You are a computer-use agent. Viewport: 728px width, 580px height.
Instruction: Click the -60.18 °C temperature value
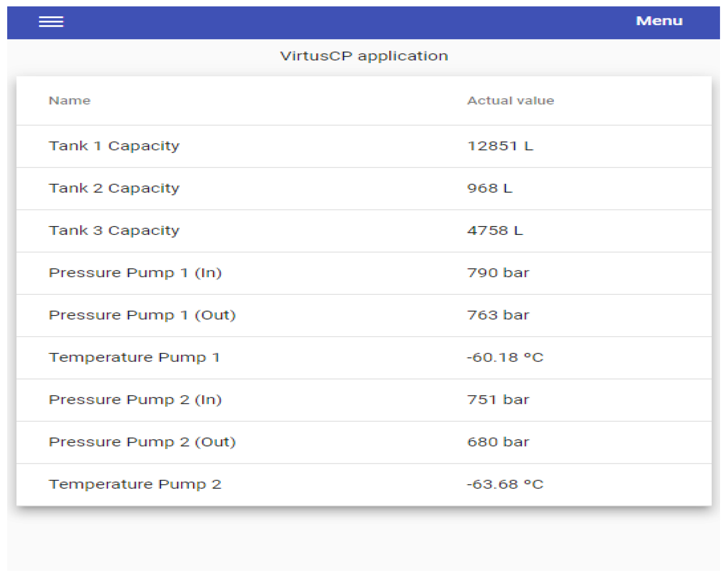click(505, 358)
